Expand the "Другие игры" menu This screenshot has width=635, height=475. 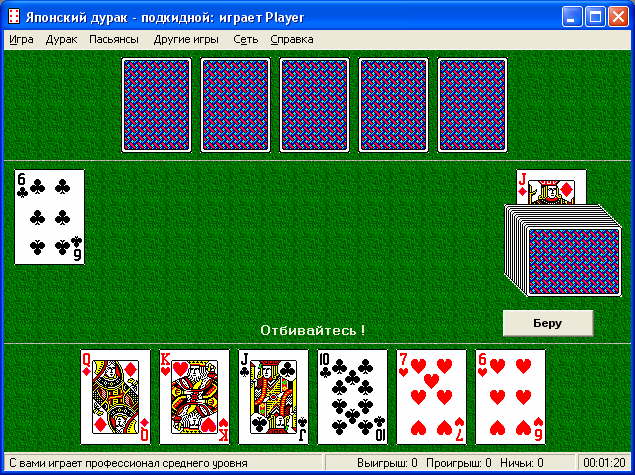pos(186,39)
